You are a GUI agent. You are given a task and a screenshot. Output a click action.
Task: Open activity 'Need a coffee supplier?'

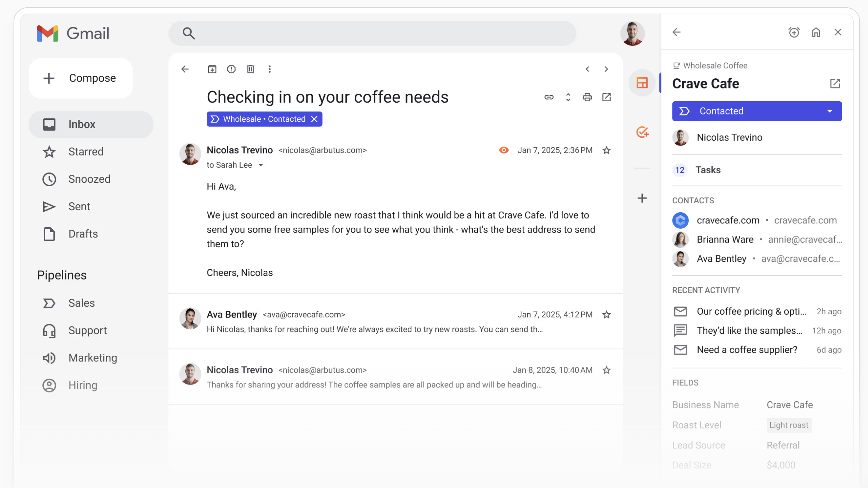[x=756, y=350]
